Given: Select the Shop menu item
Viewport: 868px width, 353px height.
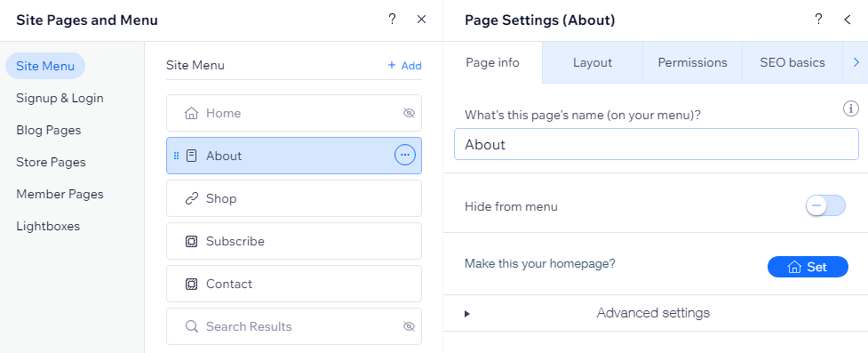Looking at the screenshot, I should (x=294, y=198).
